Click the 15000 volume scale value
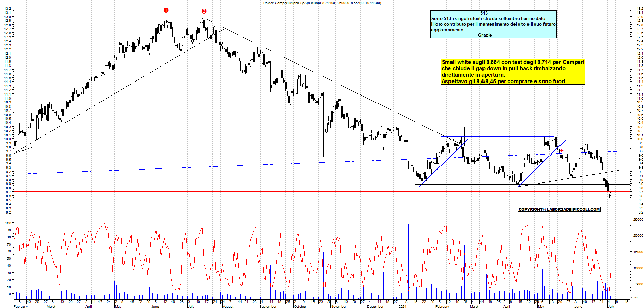 pyautogui.click(x=638, y=252)
